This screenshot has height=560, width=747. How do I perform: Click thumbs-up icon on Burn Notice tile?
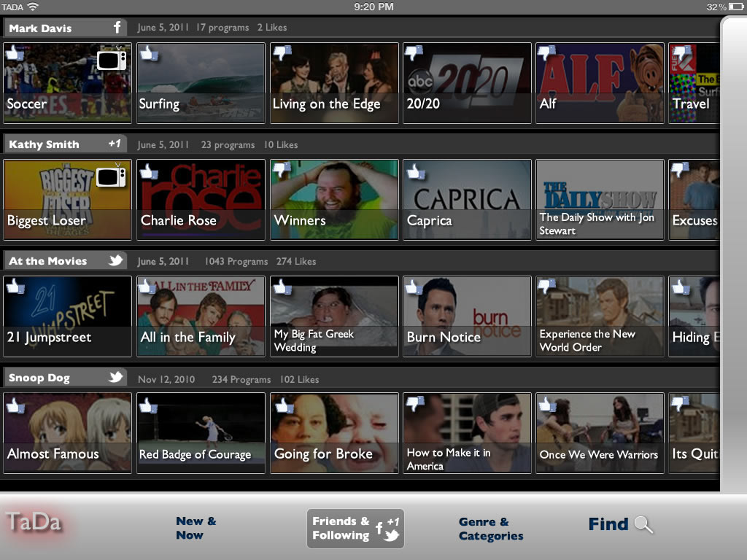[414, 286]
